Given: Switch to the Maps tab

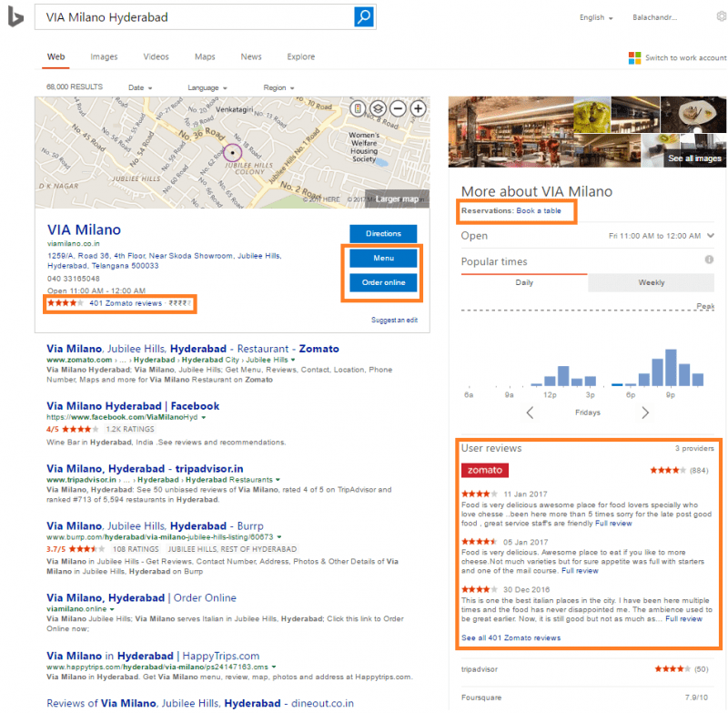Looking at the screenshot, I should point(205,56).
